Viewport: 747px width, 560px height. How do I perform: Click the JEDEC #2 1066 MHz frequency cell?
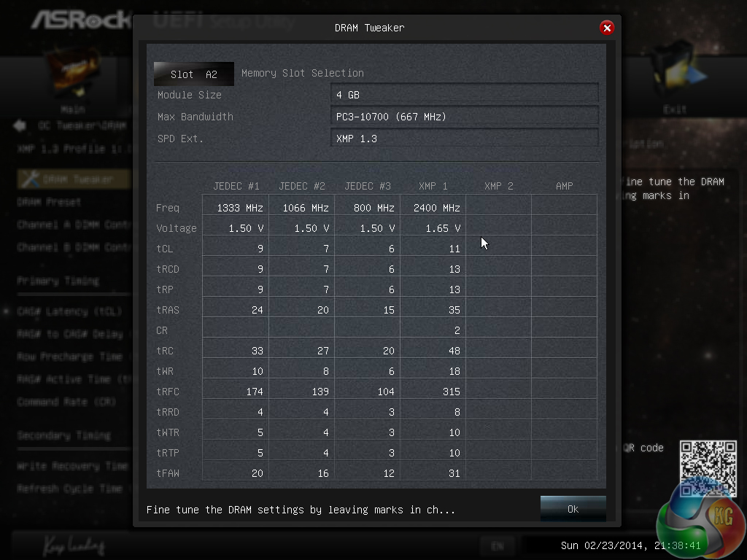coord(301,208)
